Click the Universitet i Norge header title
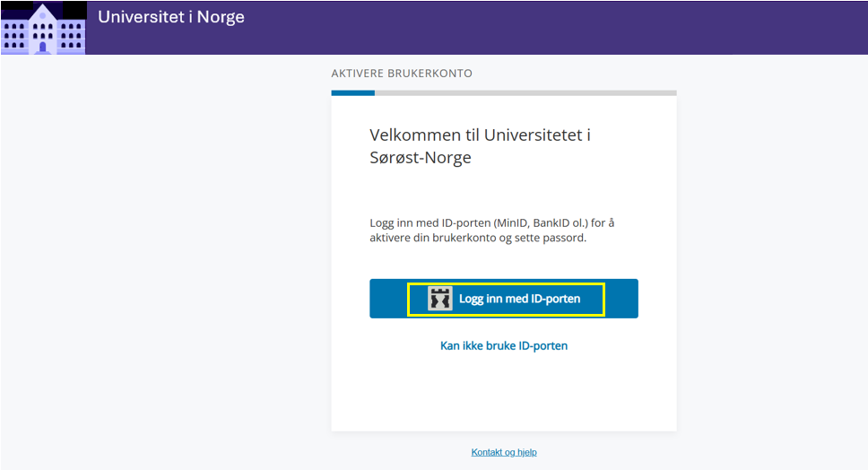Screen dimensions: 868x470 click(170, 17)
